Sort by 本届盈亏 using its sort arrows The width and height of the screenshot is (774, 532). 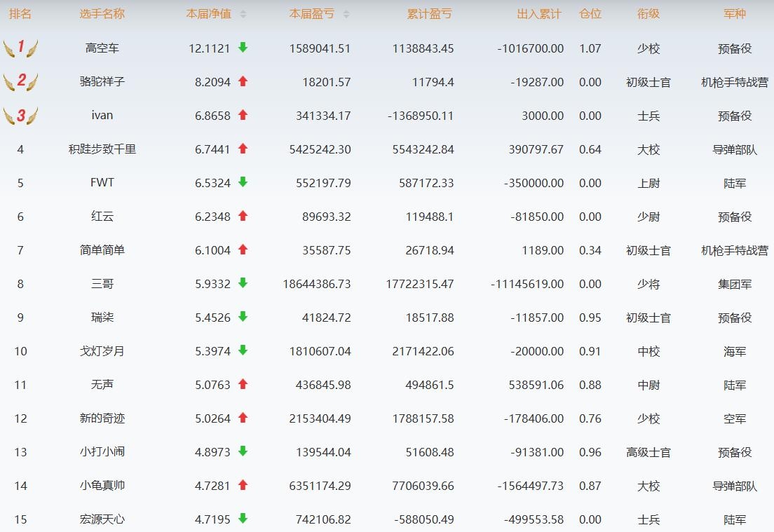346,14
